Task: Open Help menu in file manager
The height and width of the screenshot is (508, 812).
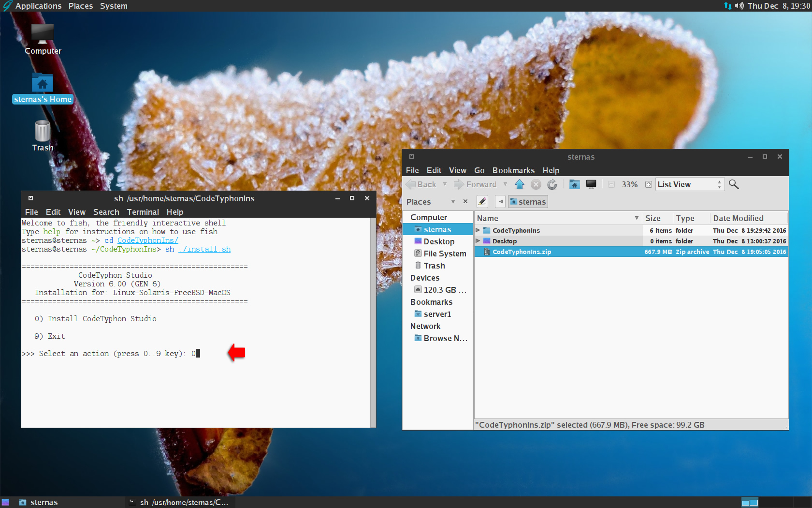Action: tap(551, 170)
